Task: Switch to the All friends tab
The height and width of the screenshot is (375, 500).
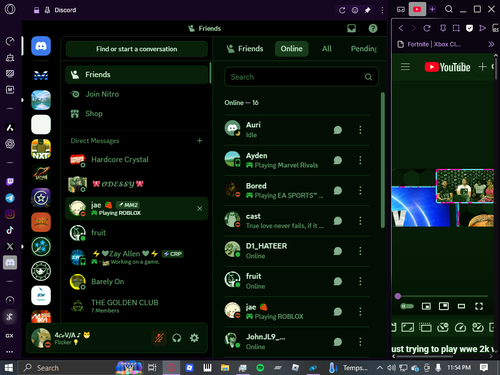Action: [x=327, y=49]
